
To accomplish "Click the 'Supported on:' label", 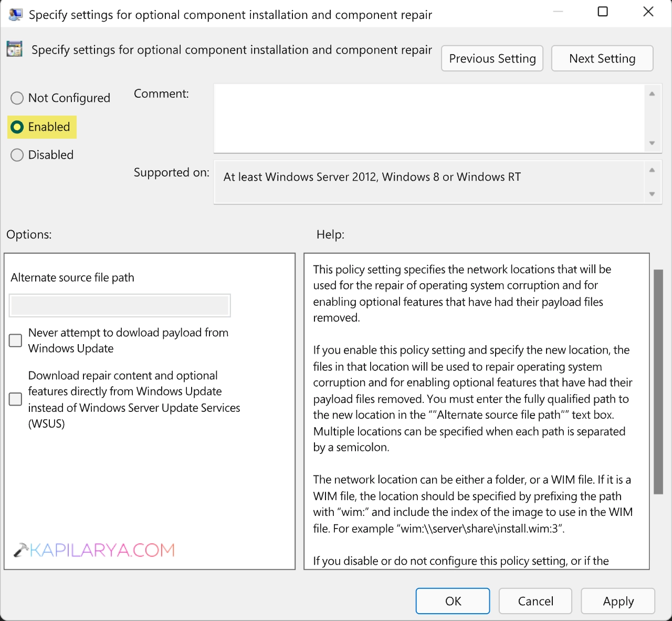I will 171,172.
